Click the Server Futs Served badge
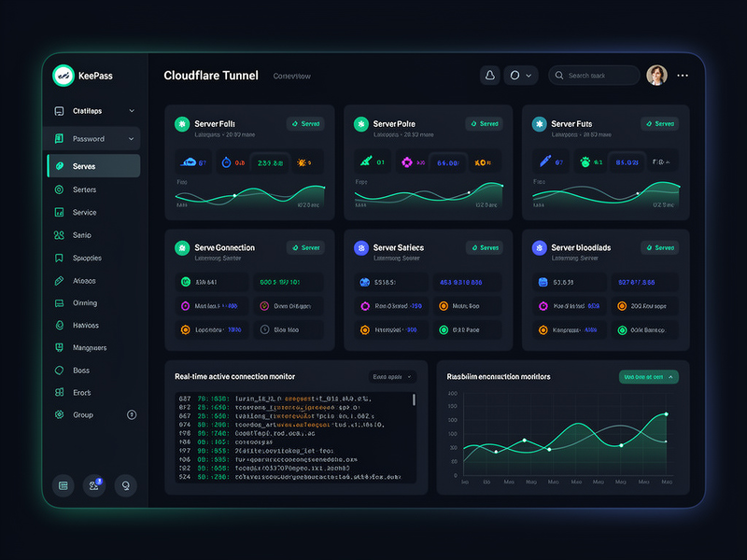The width and height of the screenshot is (747, 560). 660,124
